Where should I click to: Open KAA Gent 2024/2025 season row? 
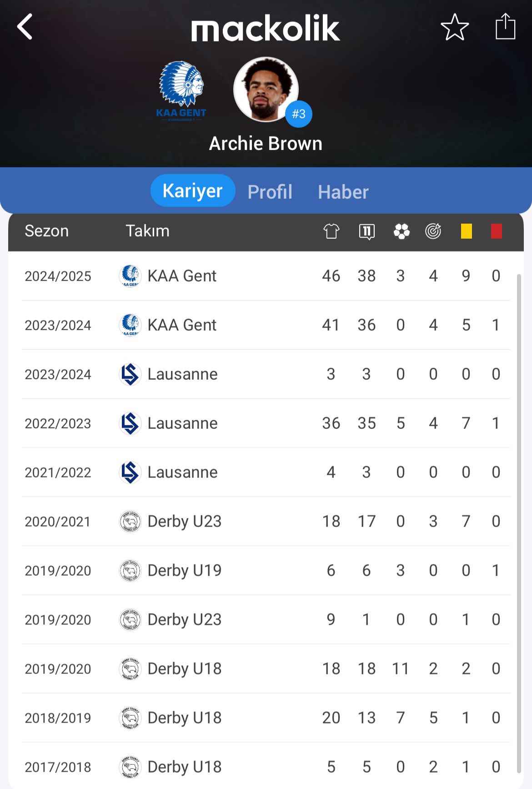pos(266,276)
